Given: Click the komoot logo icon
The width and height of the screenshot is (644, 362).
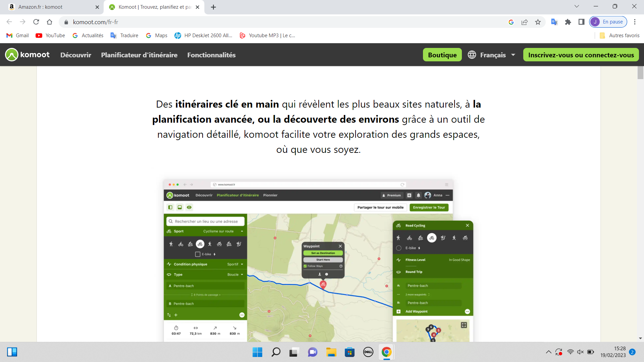Looking at the screenshot, I should 12,55.
